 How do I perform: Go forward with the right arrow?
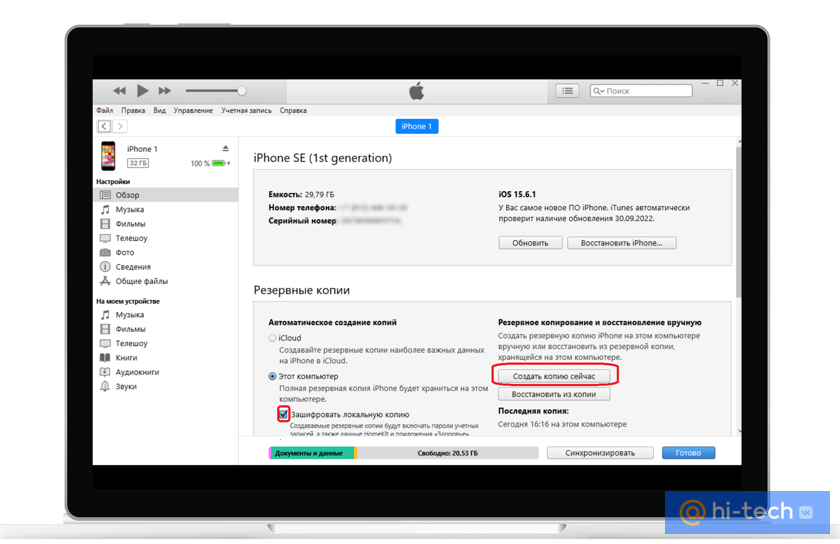pos(120,126)
